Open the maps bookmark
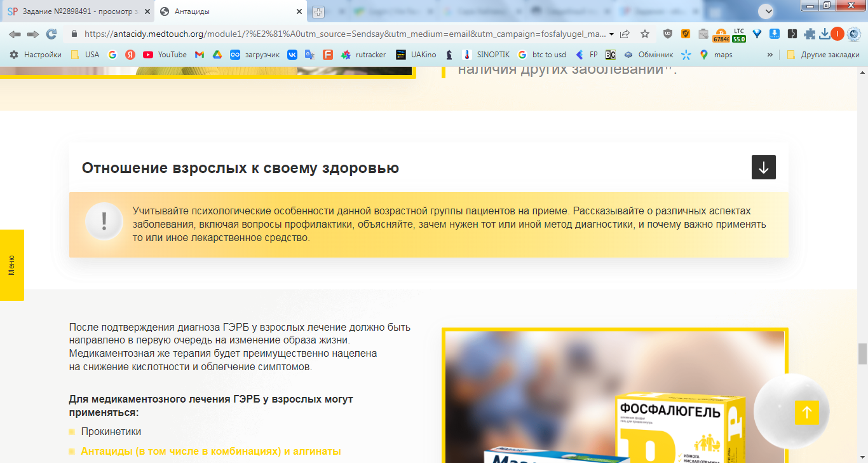 (716, 55)
